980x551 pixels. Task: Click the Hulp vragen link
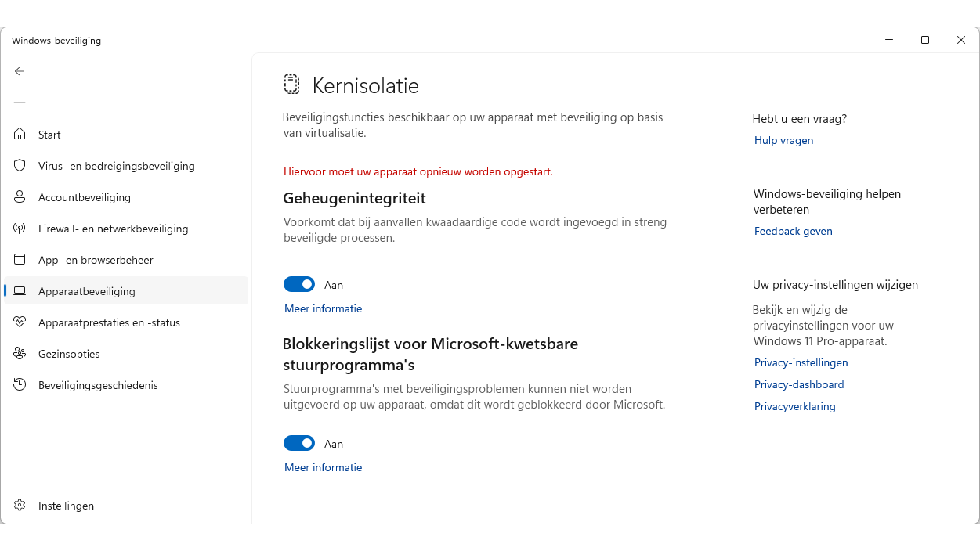click(783, 140)
